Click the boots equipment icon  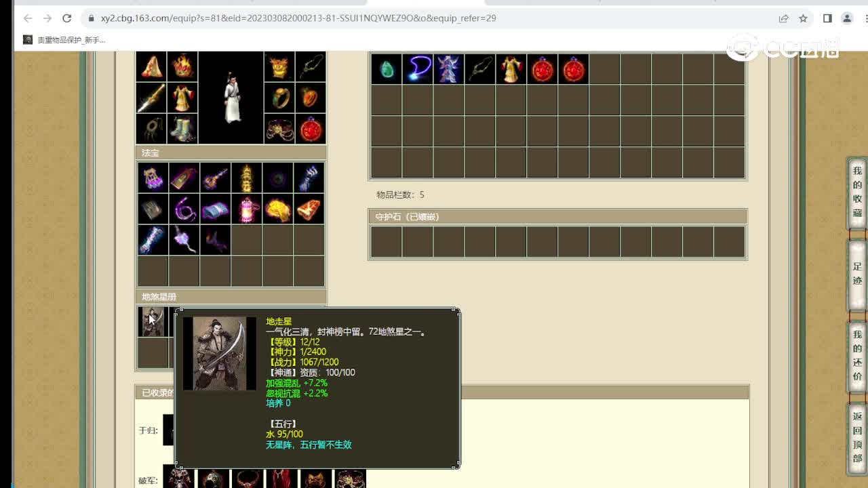[182, 129]
